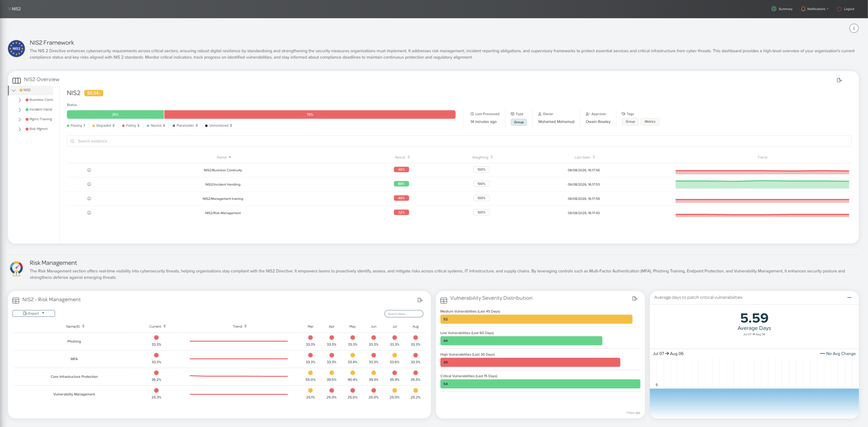
Task: Open the NIS2/Incident Handling evidence link
Action: 223,184
